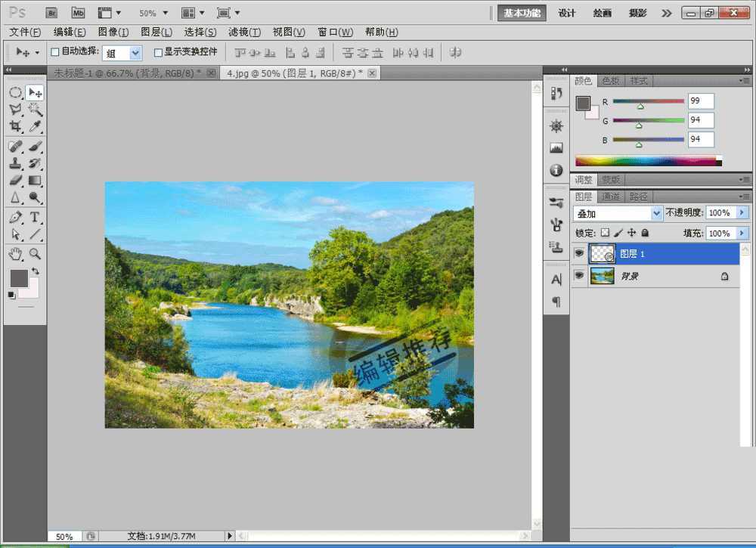Select the Zoom magnifier tool
The height and width of the screenshot is (548, 756).
pos(35,254)
